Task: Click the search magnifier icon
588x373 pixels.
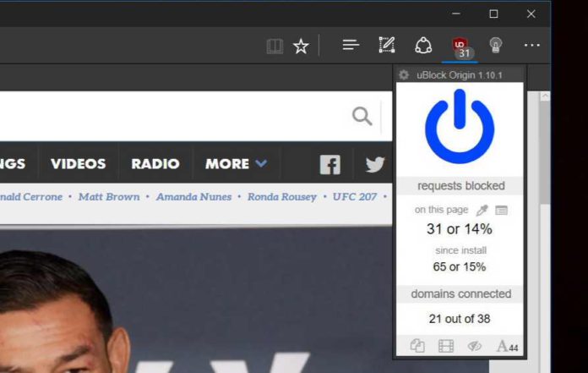Action: click(362, 116)
